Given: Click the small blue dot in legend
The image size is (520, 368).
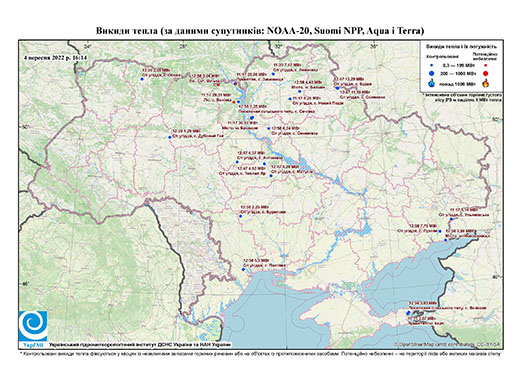Looking at the screenshot, I should pos(432,65).
